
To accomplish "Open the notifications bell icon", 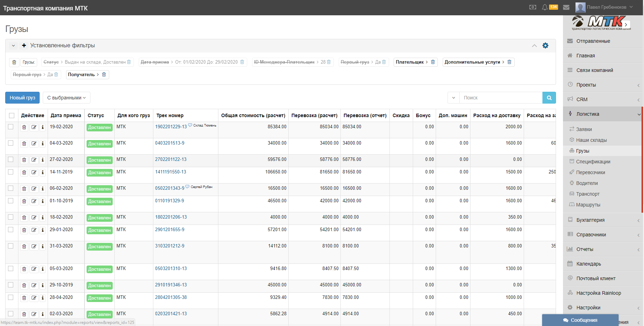I will 545,7.
